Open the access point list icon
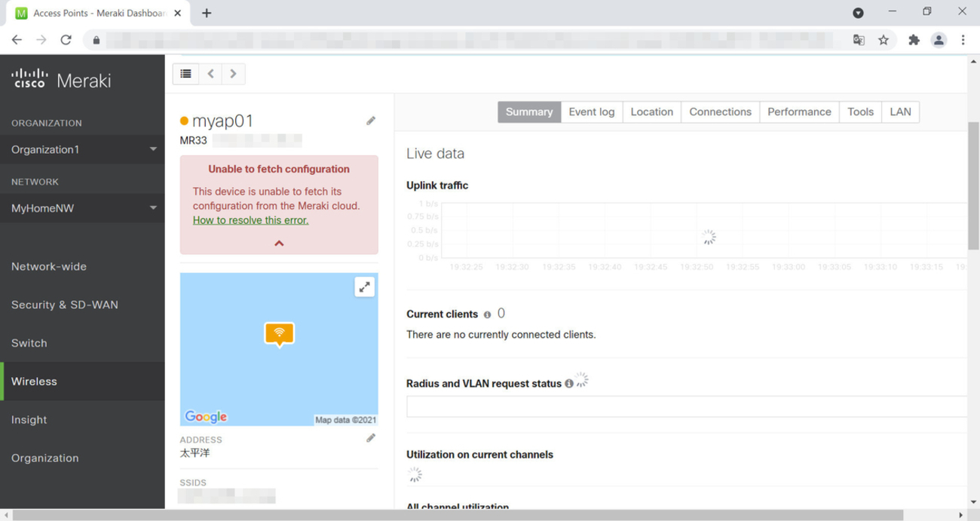 coord(185,73)
